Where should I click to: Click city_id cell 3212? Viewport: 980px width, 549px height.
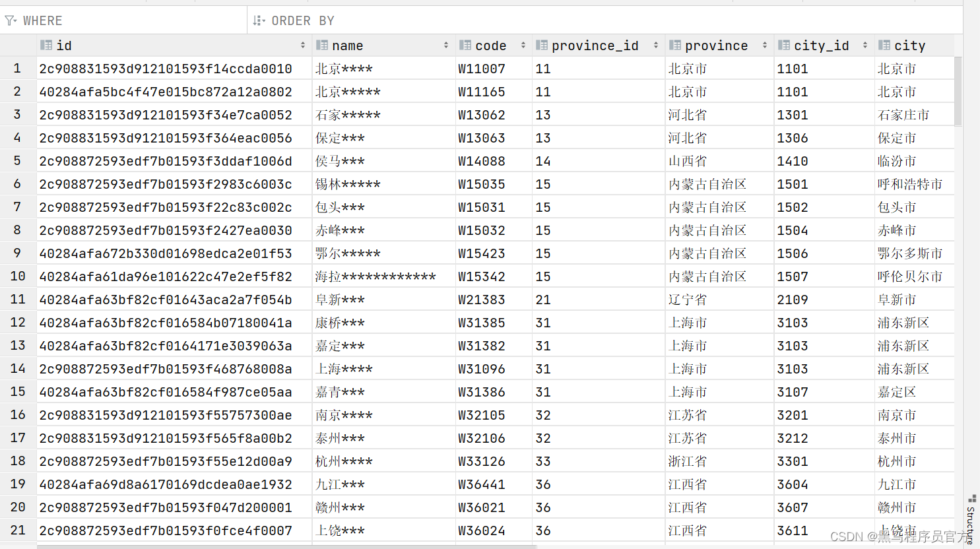click(x=824, y=438)
